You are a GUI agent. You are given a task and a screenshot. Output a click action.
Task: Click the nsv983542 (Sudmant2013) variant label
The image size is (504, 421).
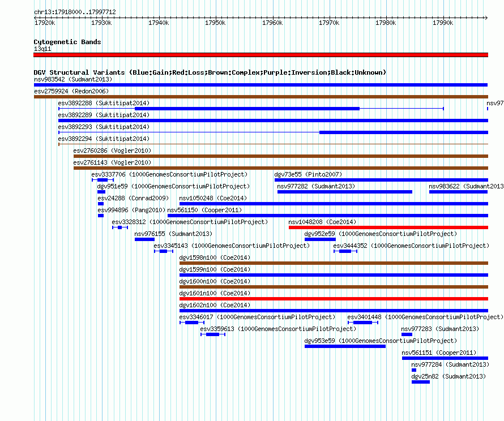click(73, 79)
